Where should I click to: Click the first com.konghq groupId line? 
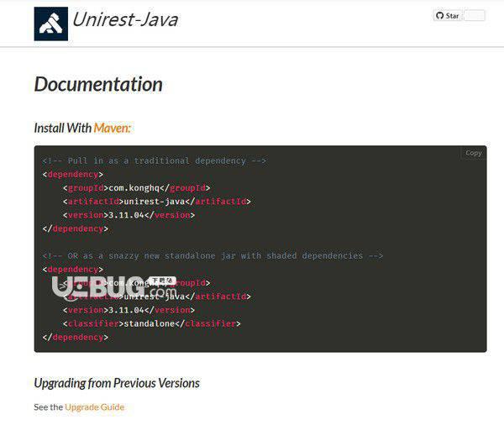(137, 188)
